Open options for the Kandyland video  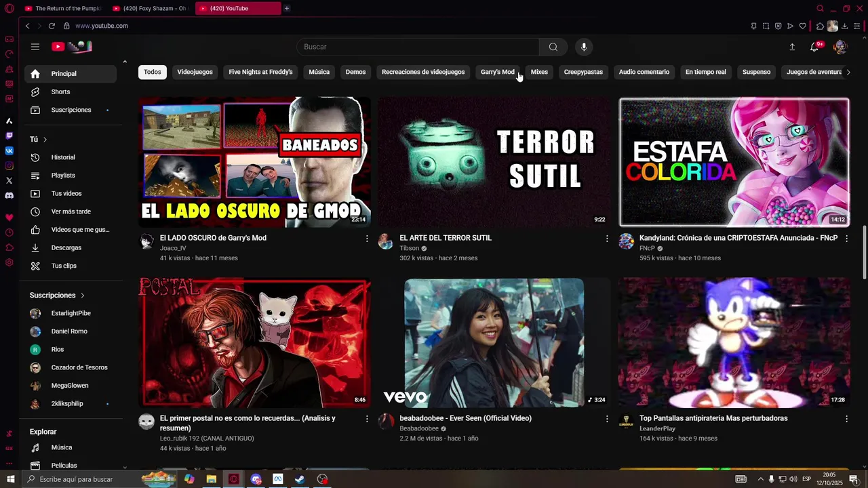(846, 239)
